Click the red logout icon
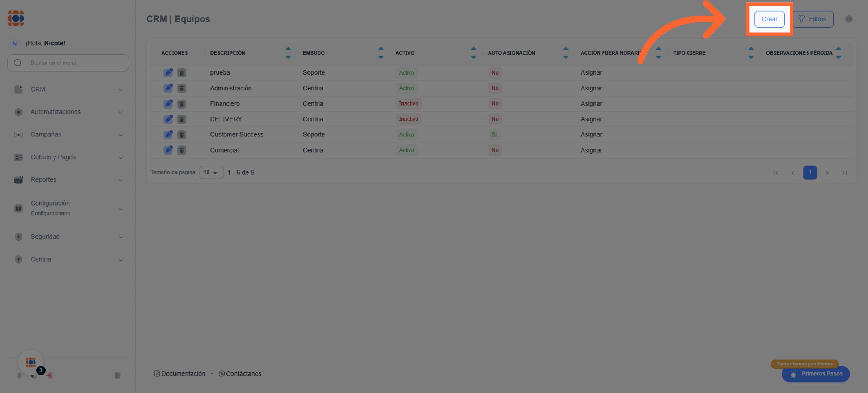Image resolution: width=868 pixels, height=393 pixels. (50, 376)
